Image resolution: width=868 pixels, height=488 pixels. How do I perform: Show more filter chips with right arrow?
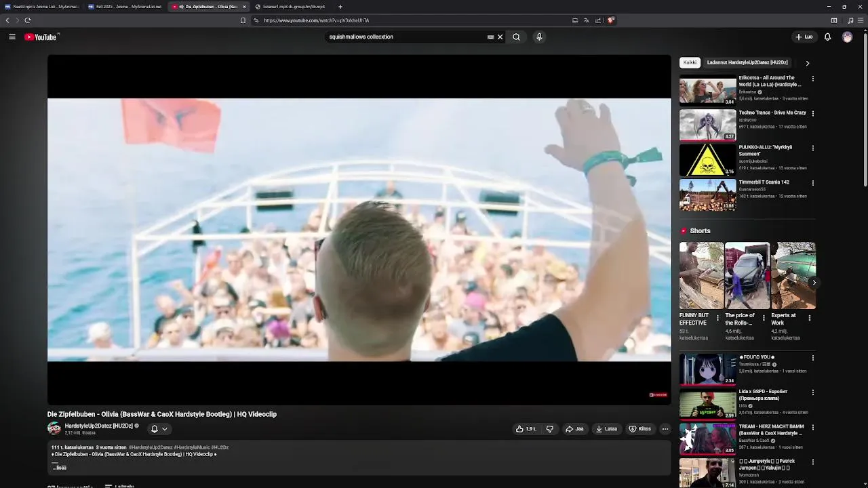807,63
